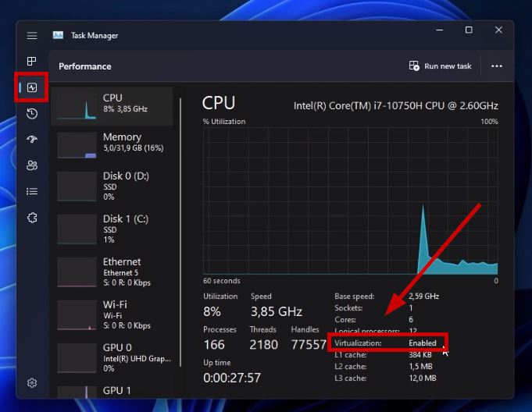Open the three-dot more options menu
Screen dimensions: 532x412
497,66
